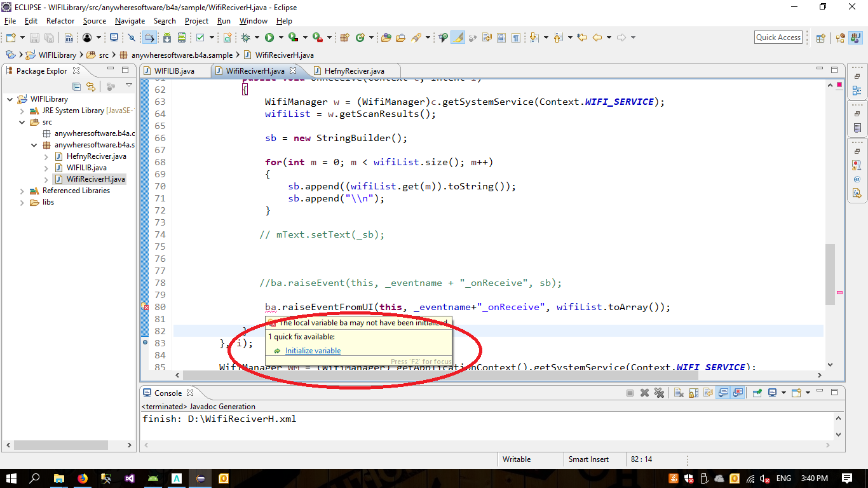Open the Window menu
868x488 pixels.
(253, 21)
